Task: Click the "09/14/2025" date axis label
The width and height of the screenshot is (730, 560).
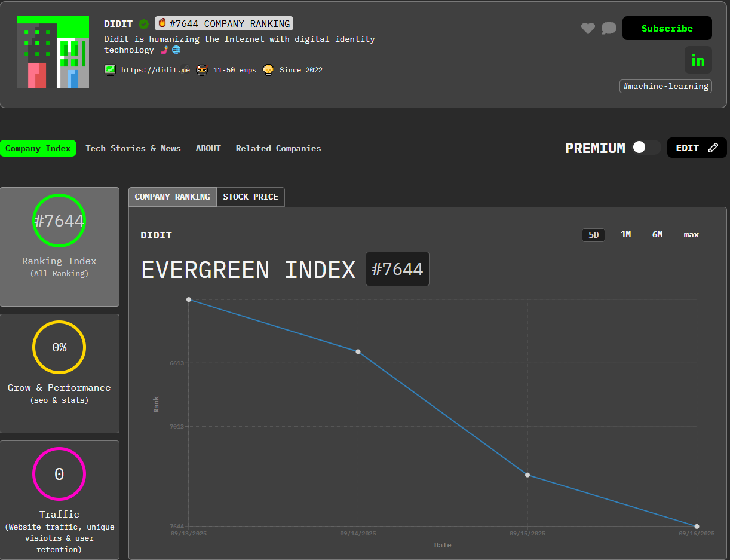Action: [358, 534]
